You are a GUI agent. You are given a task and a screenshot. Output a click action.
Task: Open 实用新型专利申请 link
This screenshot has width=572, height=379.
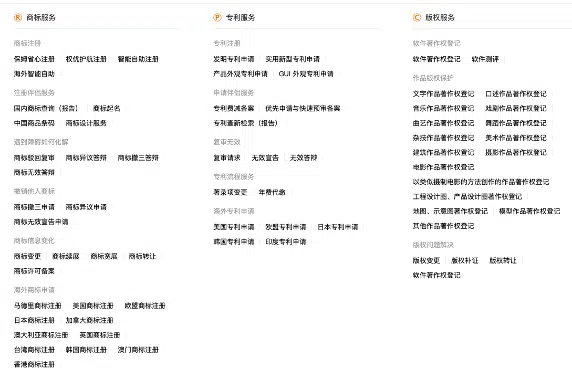click(293, 59)
